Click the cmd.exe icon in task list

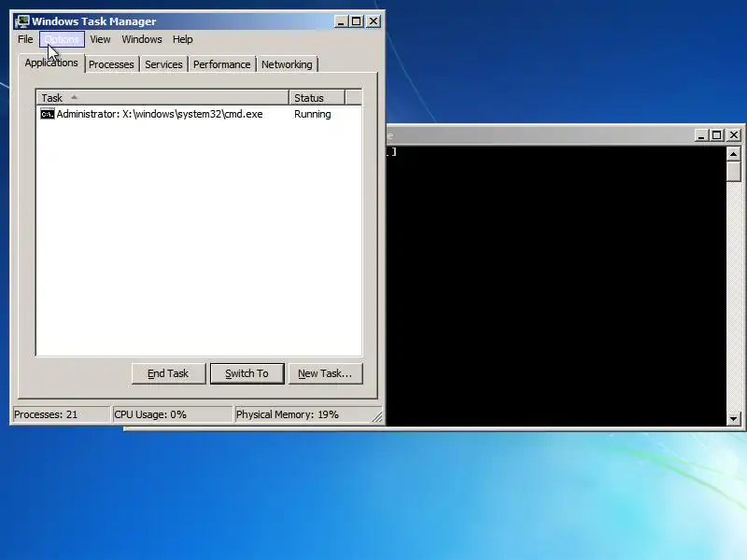tap(48, 114)
